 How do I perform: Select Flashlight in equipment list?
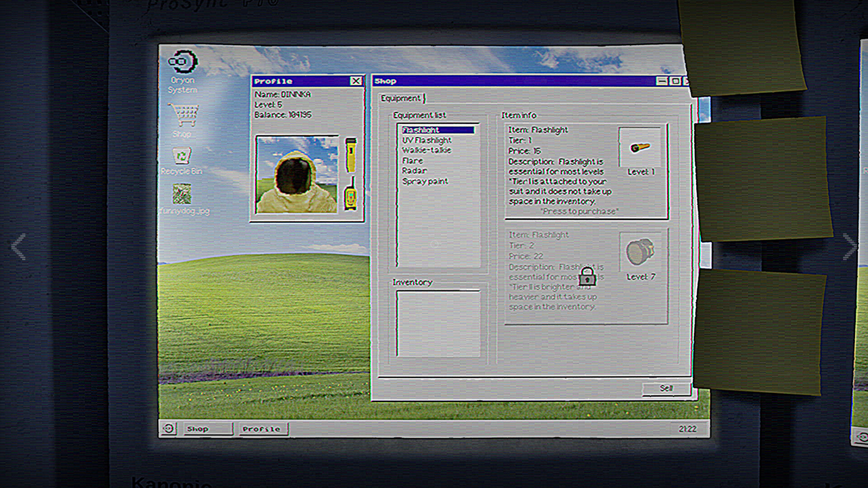pos(421,130)
